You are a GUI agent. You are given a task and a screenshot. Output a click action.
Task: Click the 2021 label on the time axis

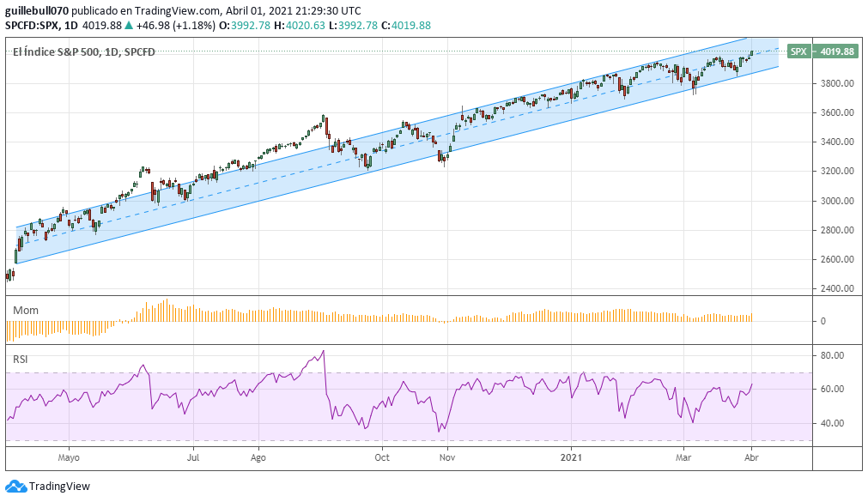click(571, 457)
